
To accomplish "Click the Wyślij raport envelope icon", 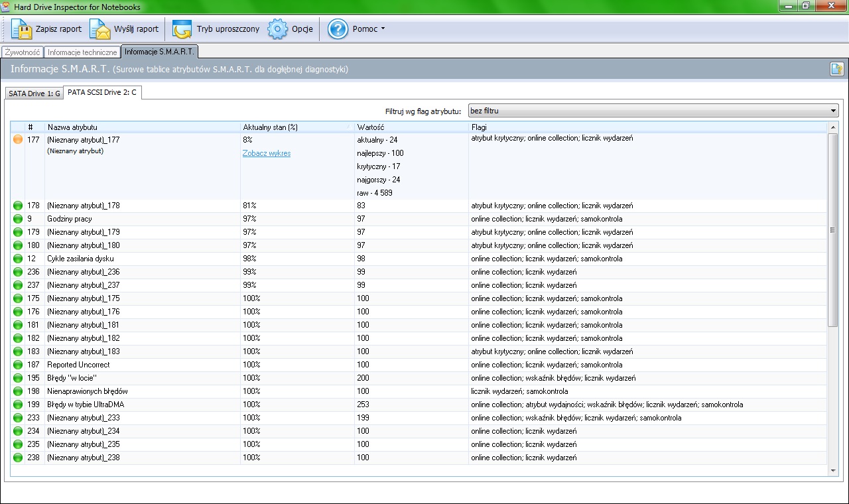I will coord(100,29).
